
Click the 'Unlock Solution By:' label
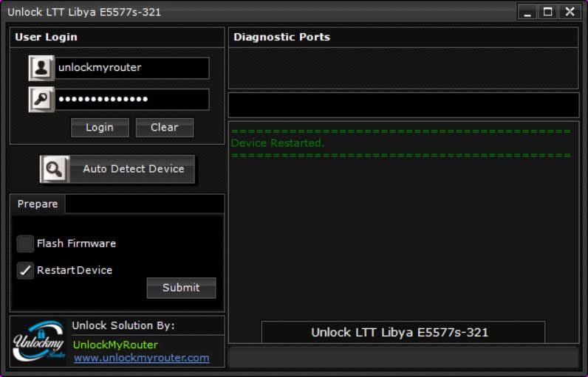pos(123,325)
